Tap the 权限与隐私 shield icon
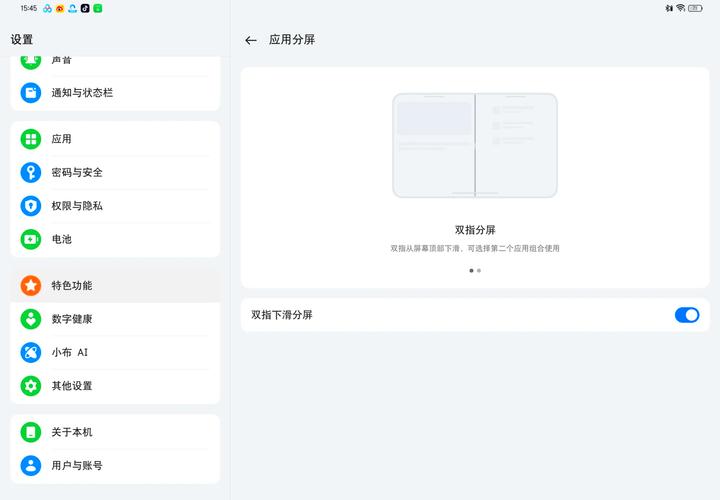720x500 pixels. (x=31, y=206)
